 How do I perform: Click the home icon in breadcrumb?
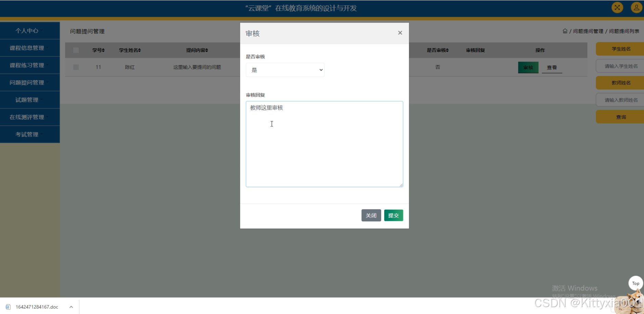click(x=565, y=31)
